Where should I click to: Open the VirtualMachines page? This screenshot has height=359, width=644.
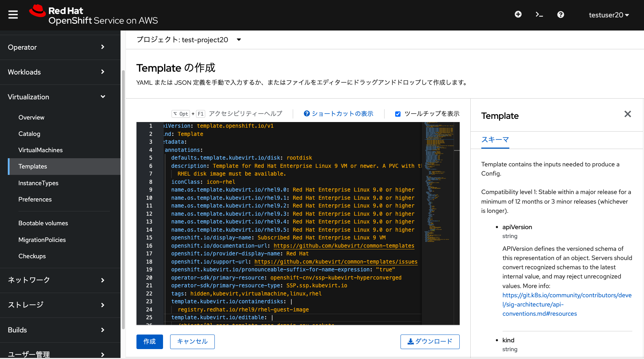pyautogui.click(x=40, y=150)
